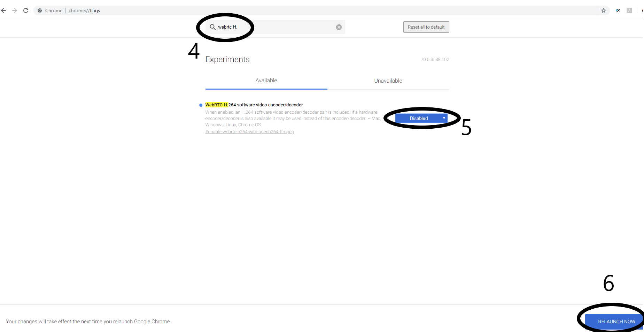Viewport: 644px width, 332px height.
Task: Click the dropdown arrow on Disabled selector
Action: click(x=444, y=118)
